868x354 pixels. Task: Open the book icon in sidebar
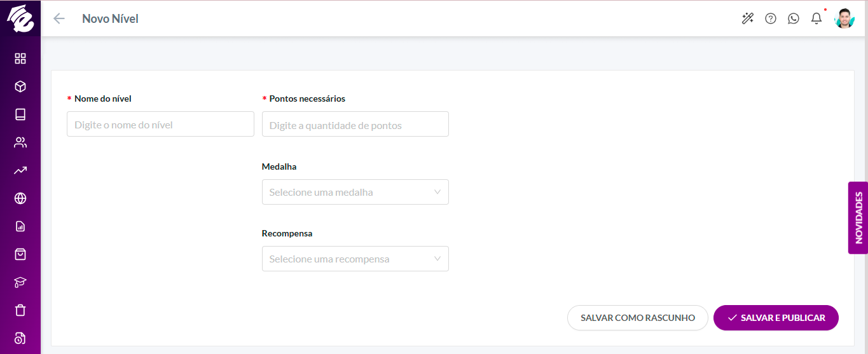coord(20,114)
